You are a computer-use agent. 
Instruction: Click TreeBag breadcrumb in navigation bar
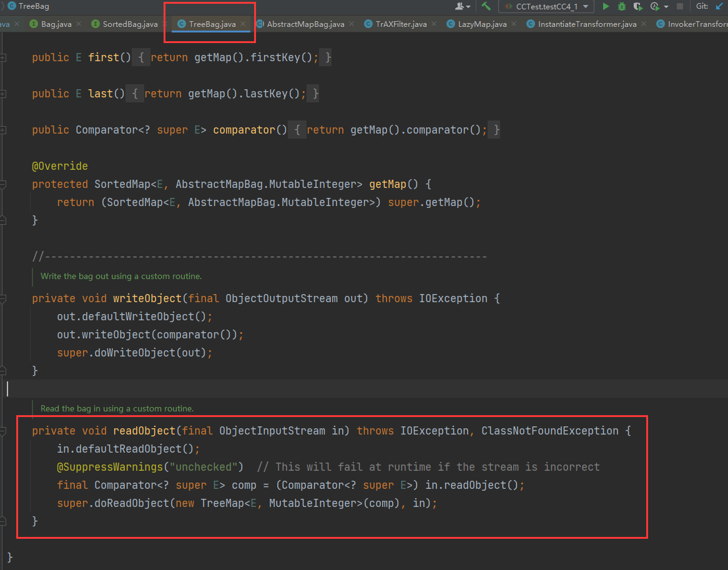(28, 6)
